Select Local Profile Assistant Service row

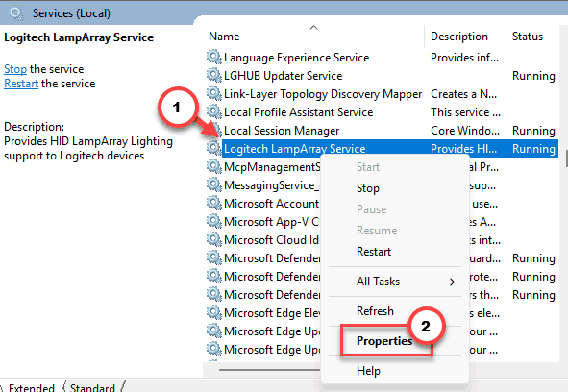383,112
